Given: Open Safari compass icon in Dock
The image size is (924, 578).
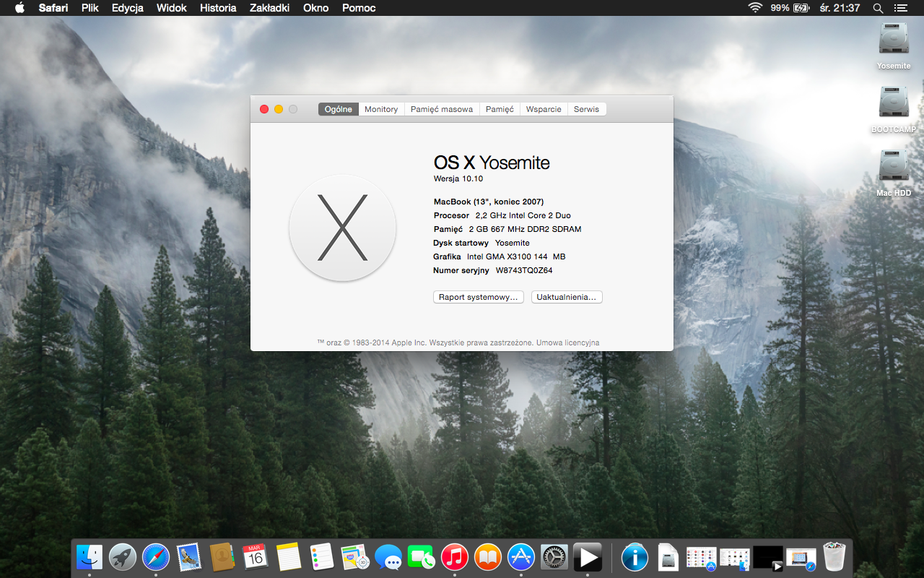Looking at the screenshot, I should (156, 557).
